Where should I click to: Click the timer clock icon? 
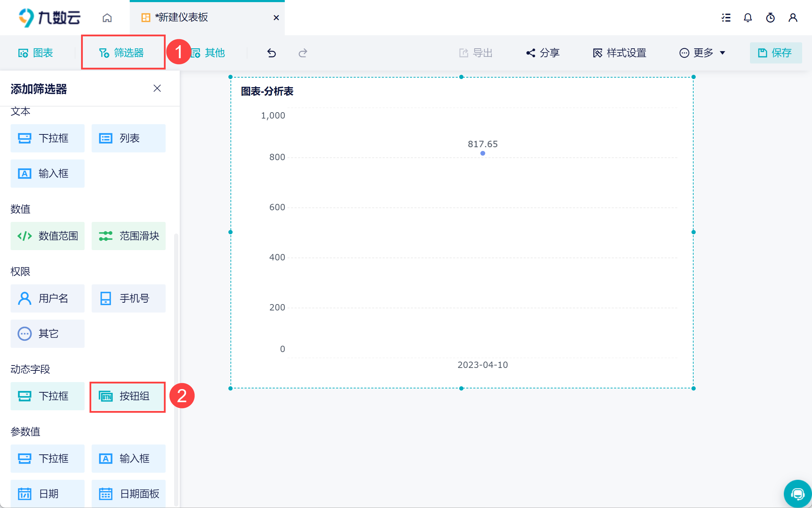click(x=770, y=18)
